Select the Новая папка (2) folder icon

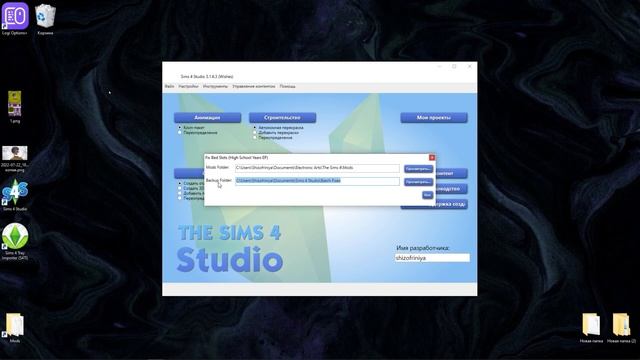pos(621,327)
